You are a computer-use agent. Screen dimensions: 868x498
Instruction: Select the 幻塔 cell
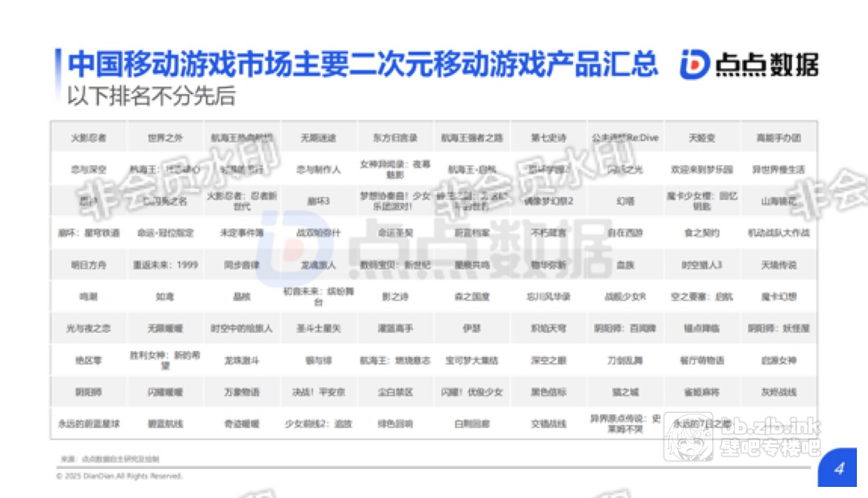pyautogui.click(x=625, y=201)
